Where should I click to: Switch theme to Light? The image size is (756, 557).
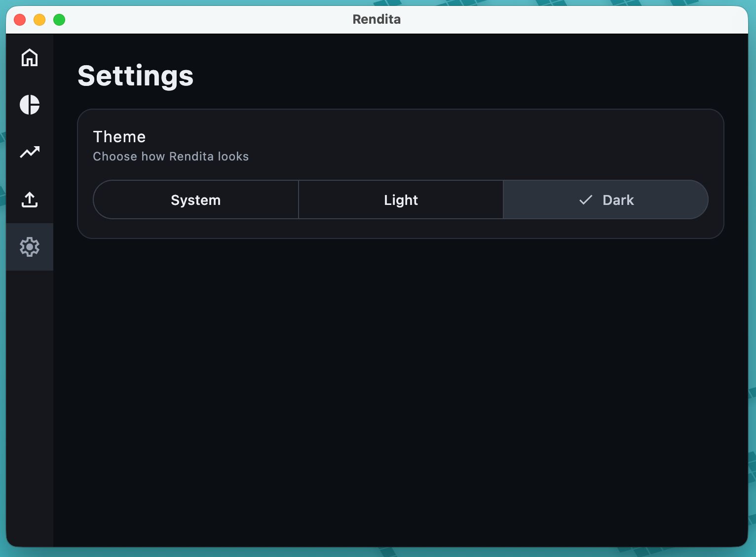click(401, 199)
